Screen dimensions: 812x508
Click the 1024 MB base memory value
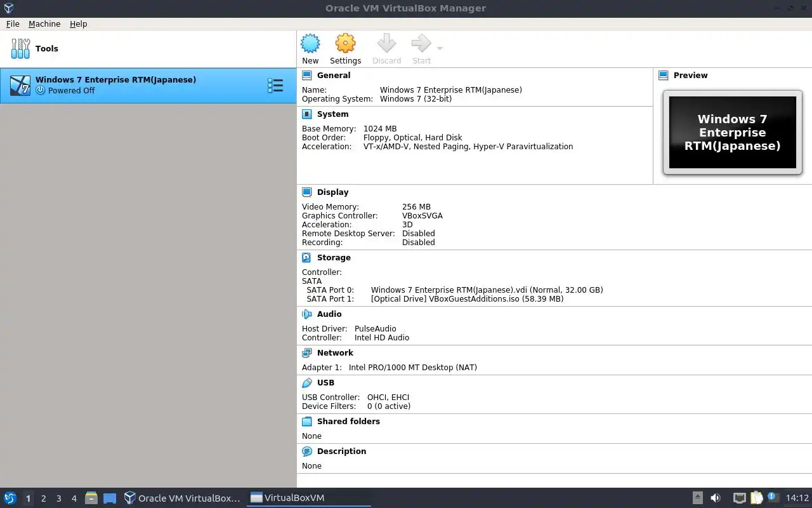tap(380, 129)
